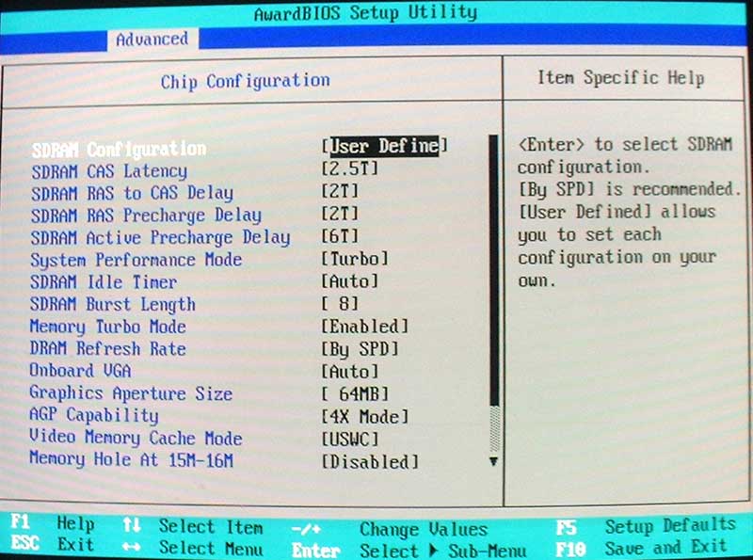Select Graphics Aperture Size label

click(131, 393)
